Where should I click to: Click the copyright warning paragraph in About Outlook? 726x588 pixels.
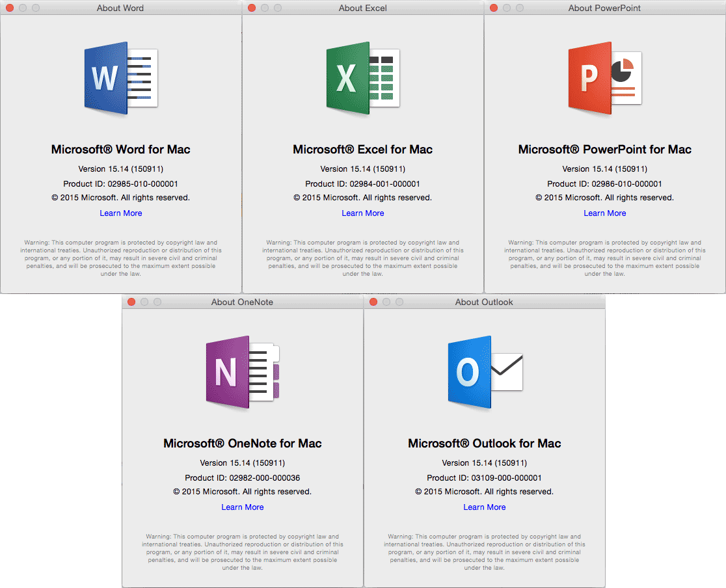pos(485,552)
